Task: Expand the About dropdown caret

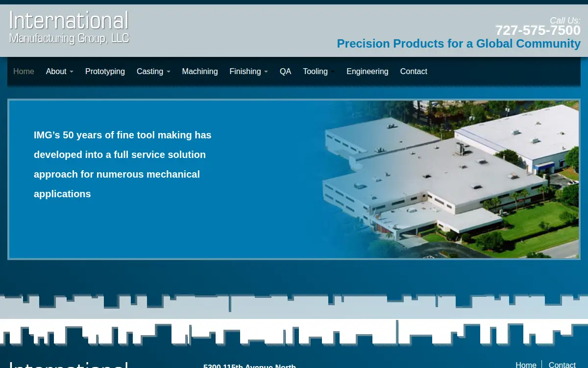Action: (71, 72)
